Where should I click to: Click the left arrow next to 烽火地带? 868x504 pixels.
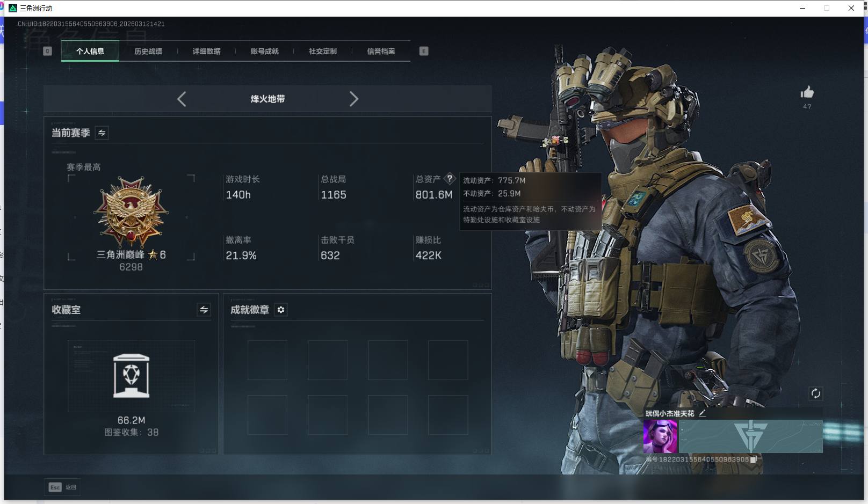(x=182, y=99)
